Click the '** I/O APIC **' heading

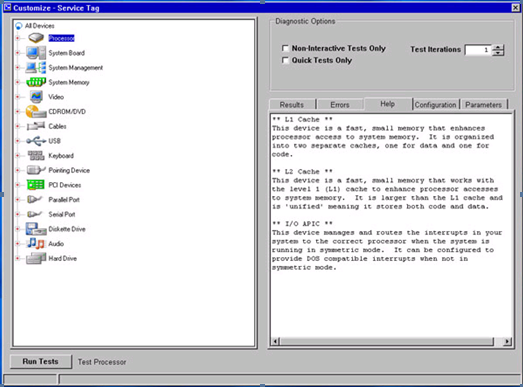point(302,224)
